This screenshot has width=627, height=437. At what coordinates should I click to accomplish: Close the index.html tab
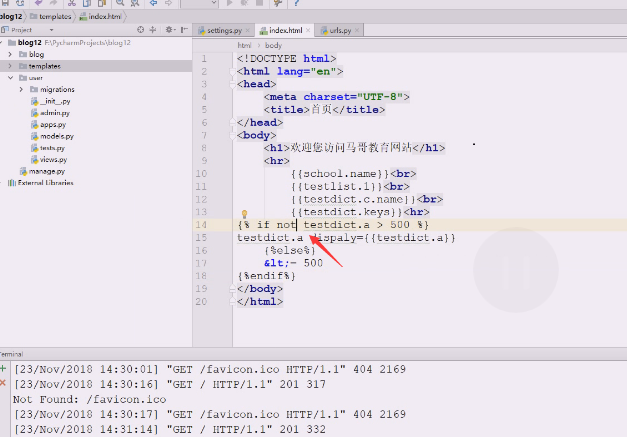tap(308, 30)
